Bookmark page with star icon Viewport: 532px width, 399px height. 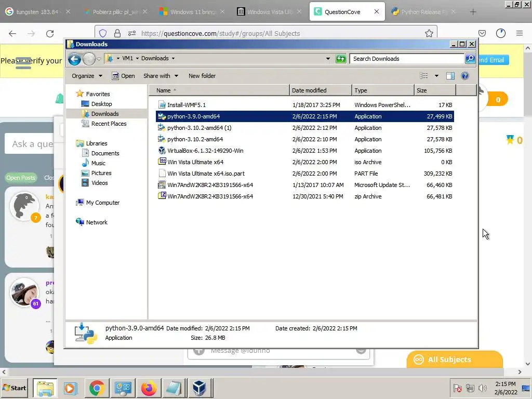(429, 33)
